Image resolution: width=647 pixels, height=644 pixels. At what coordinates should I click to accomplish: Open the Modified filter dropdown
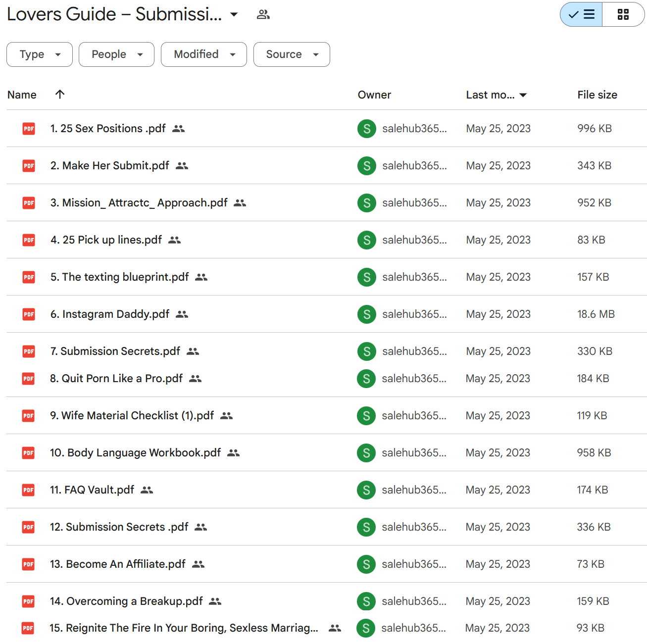204,54
